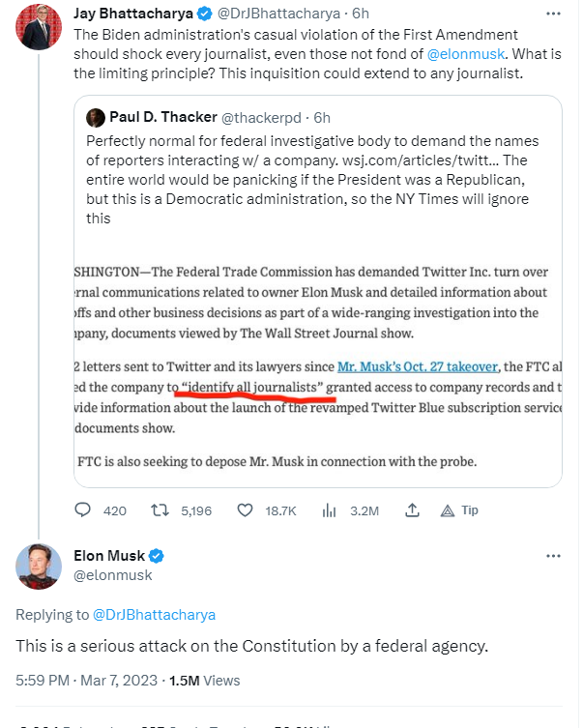Open more options for Elon's reply

(x=553, y=557)
